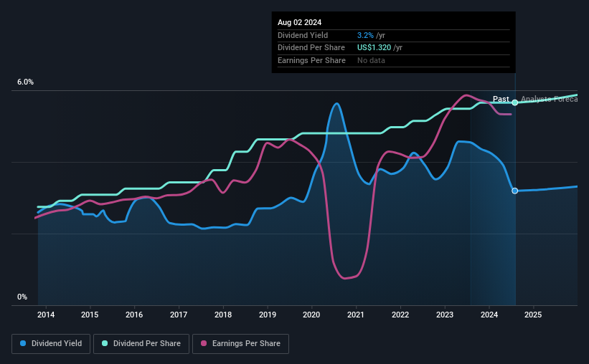Click the 6.0% y-axis label

coord(26,82)
